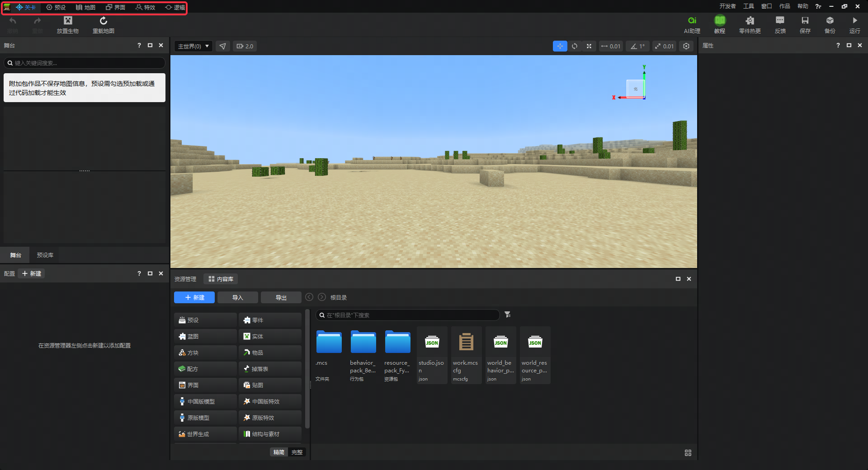868x470 pixels.
Task: Navigate back in resource manager path
Action: [x=309, y=297]
